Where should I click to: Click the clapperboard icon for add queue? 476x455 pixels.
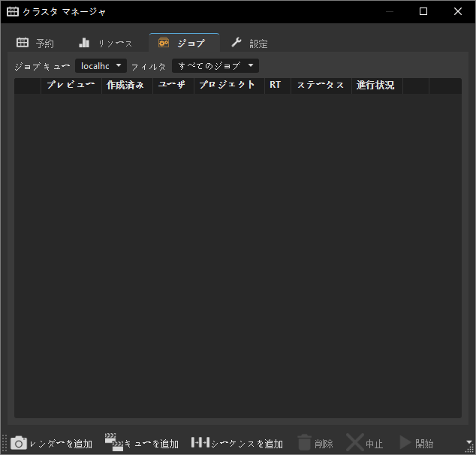pos(114,442)
